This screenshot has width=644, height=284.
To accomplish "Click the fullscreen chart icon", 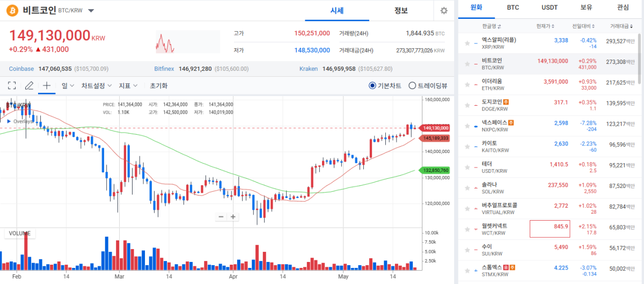I will tap(12, 85).
